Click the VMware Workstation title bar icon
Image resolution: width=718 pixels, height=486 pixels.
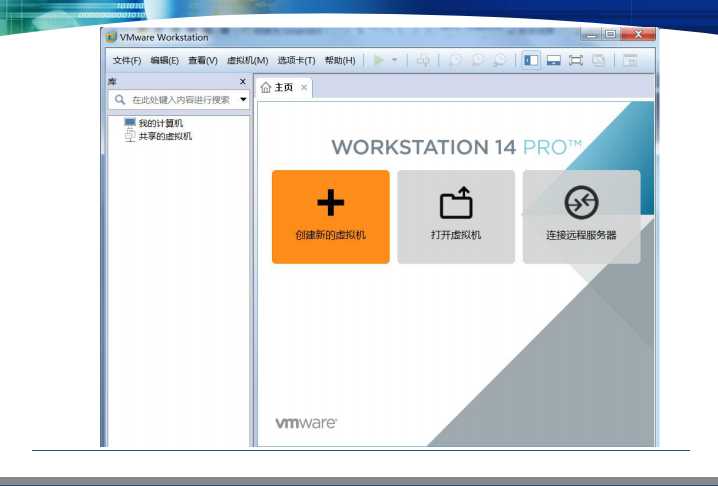(x=111, y=37)
